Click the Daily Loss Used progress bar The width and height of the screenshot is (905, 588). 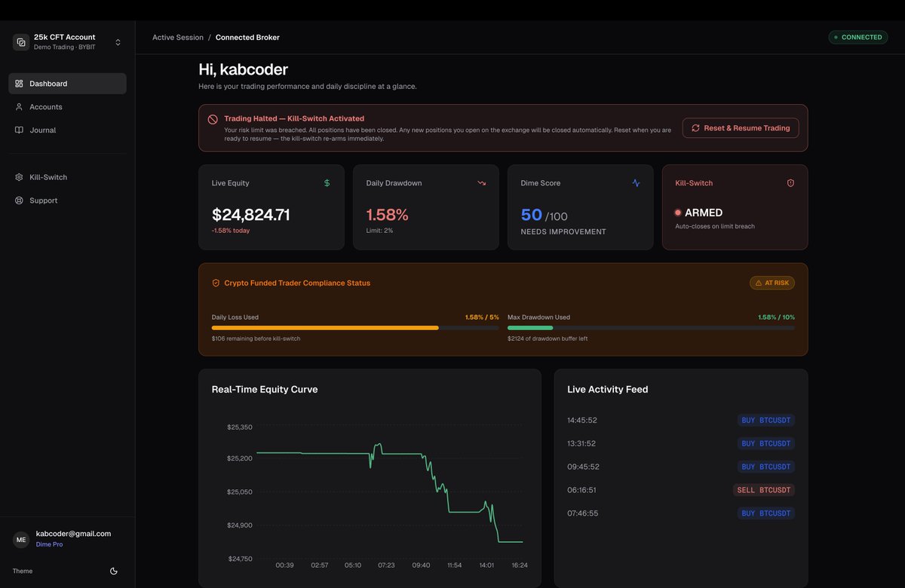(355, 328)
